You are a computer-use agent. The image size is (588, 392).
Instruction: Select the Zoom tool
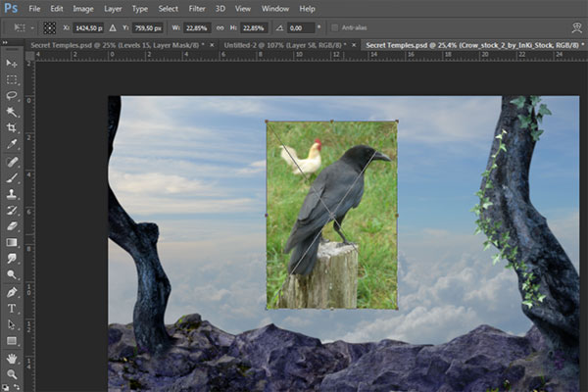coord(12,373)
